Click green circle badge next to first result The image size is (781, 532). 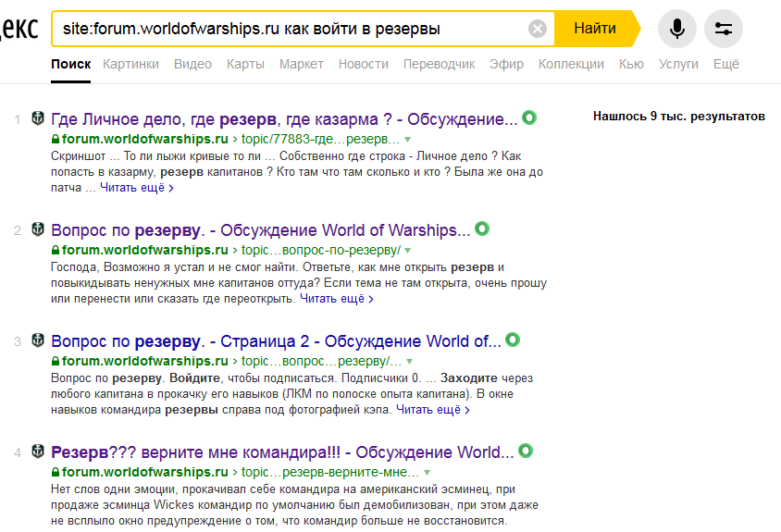coord(529,118)
